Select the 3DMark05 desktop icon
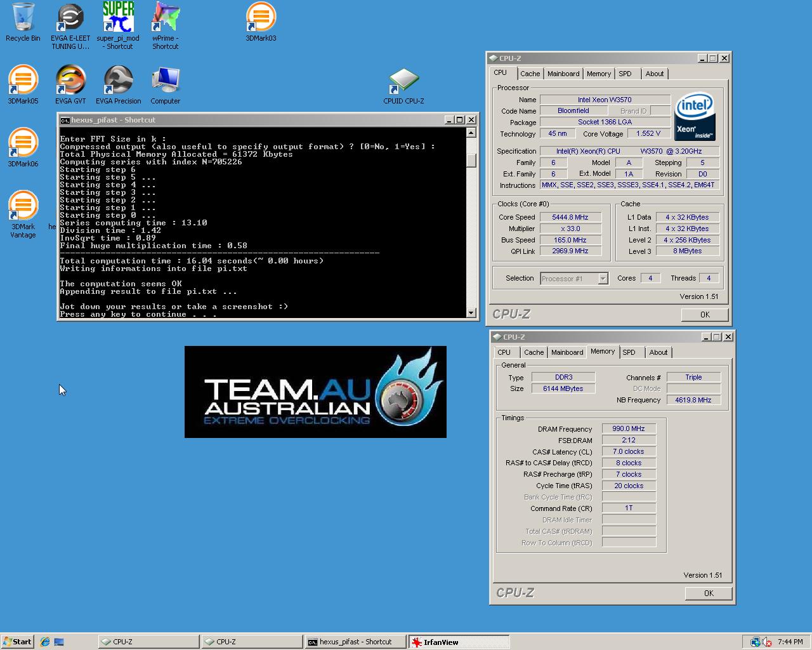 pos(23,84)
